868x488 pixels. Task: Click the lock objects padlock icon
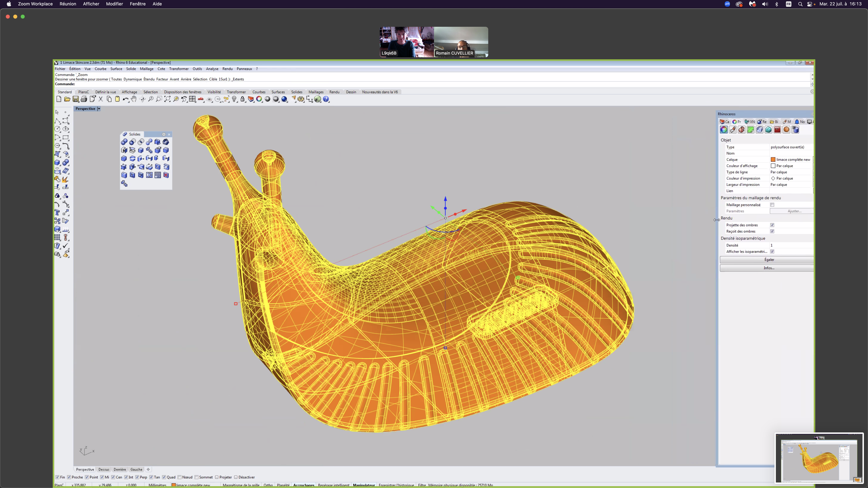[243, 99]
